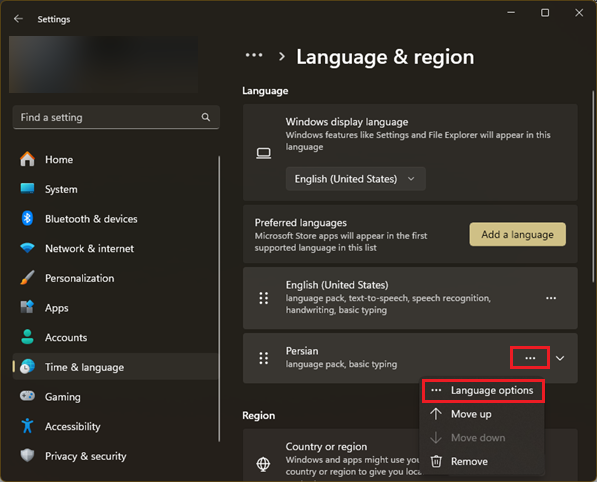Click the Accounts person icon
597x482 pixels.
click(27, 337)
